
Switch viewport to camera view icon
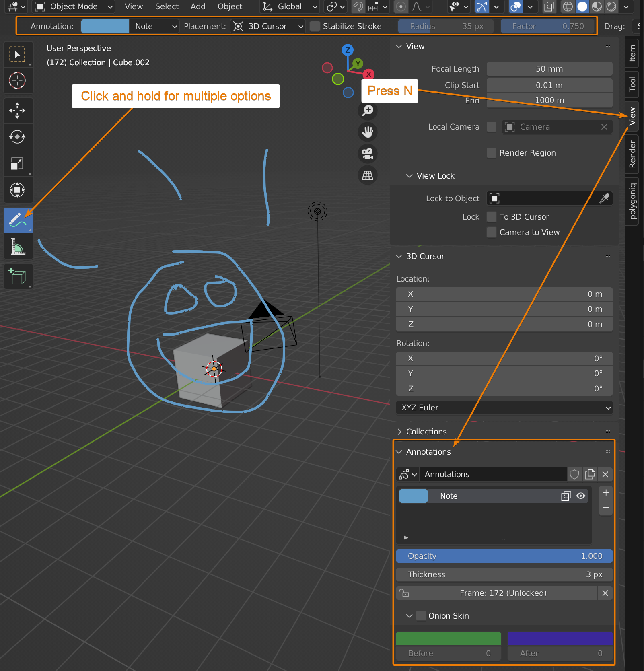[x=368, y=154]
